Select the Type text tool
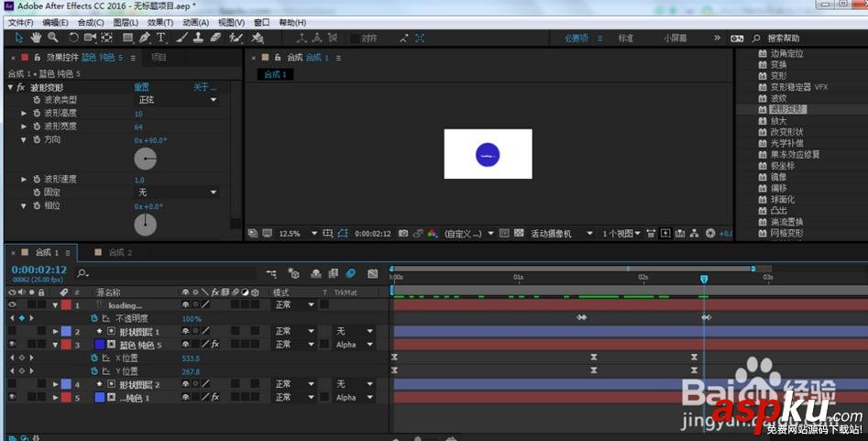 pos(161,38)
